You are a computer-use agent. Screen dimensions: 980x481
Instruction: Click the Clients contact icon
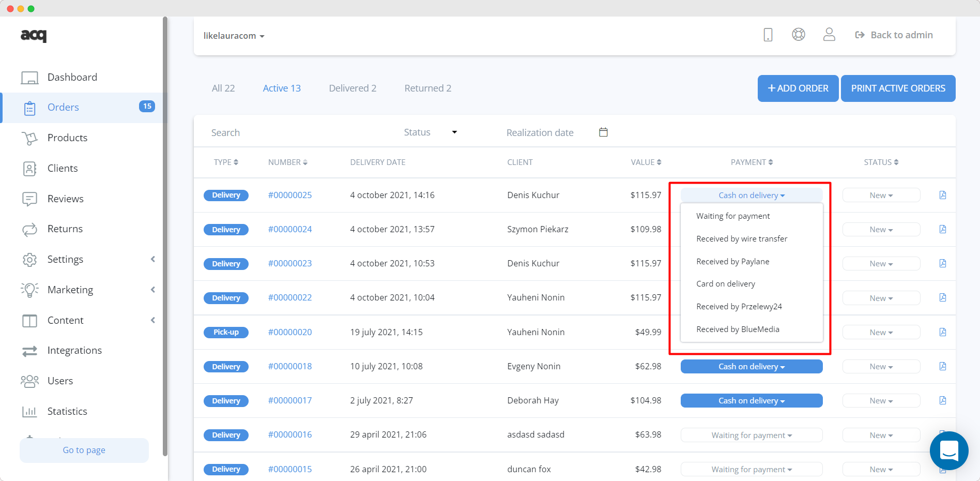(29, 169)
